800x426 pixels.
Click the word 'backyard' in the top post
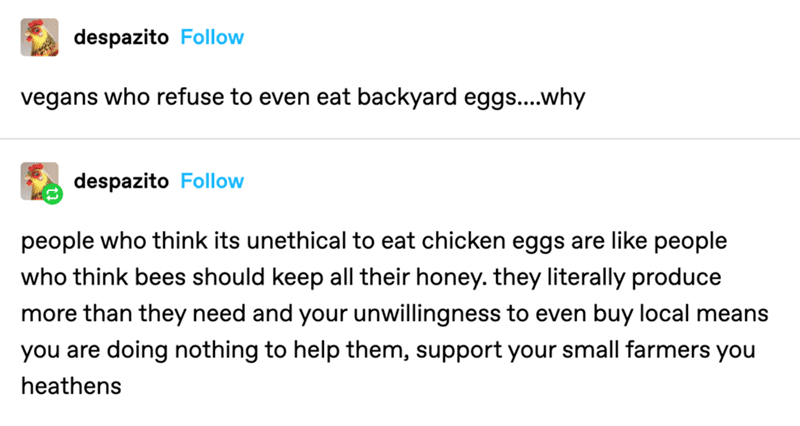tap(407, 97)
